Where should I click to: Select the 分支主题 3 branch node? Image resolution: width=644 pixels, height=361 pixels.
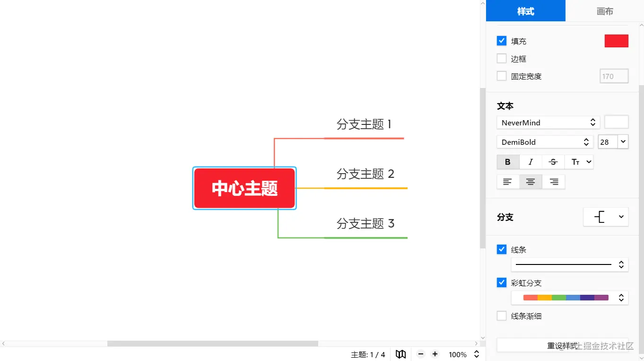click(x=366, y=223)
